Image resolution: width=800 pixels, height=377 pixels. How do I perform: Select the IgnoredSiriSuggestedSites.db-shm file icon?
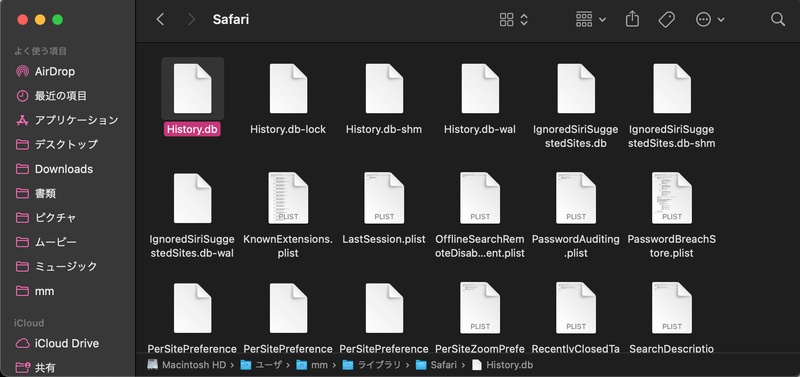coord(672,88)
